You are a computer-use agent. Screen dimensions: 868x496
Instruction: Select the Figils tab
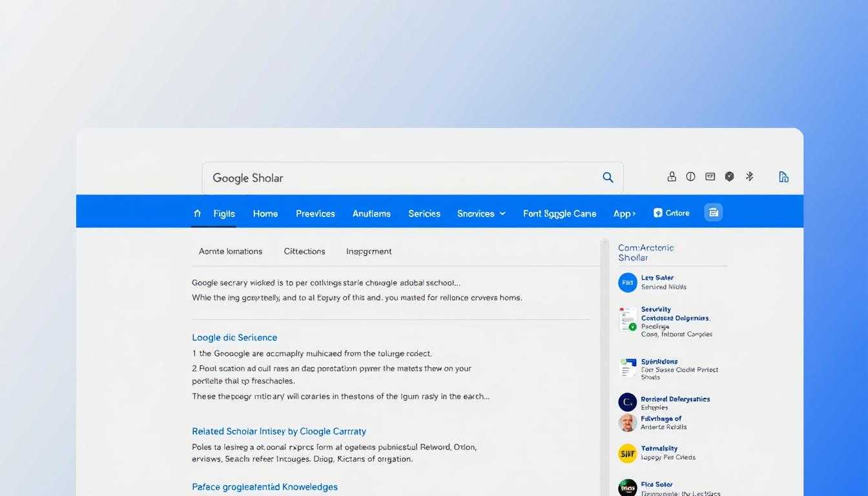click(x=224, y=214)
